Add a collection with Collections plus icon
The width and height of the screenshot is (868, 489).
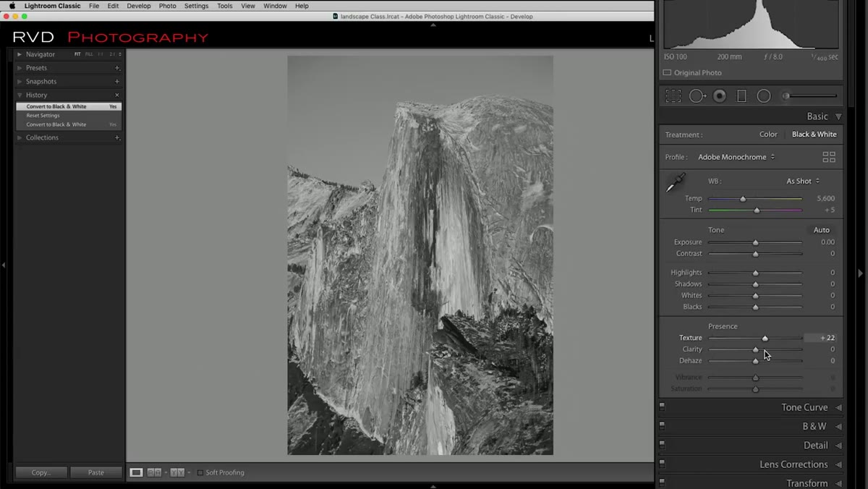117,137
